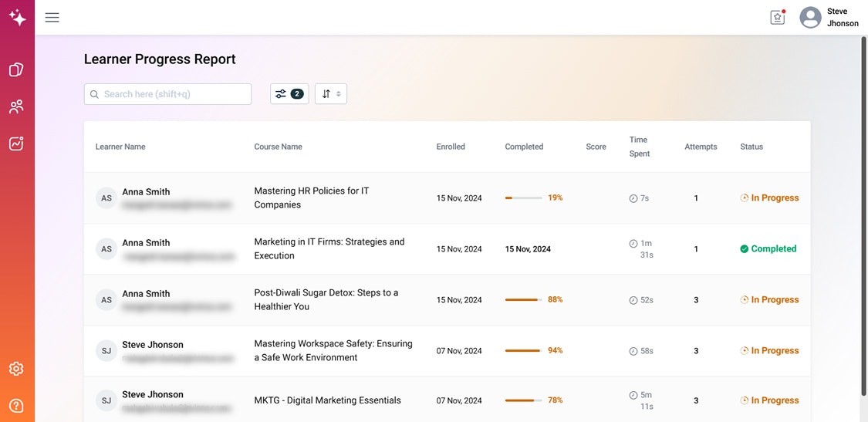Click SJ avatar in Digital Marketing row
Screen dimensions: 868x422
106,400
